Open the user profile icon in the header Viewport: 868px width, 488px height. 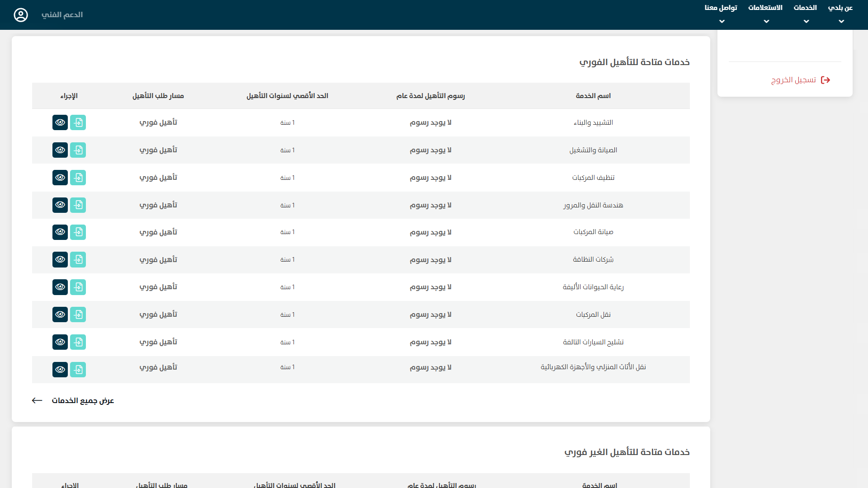point(21,15)
